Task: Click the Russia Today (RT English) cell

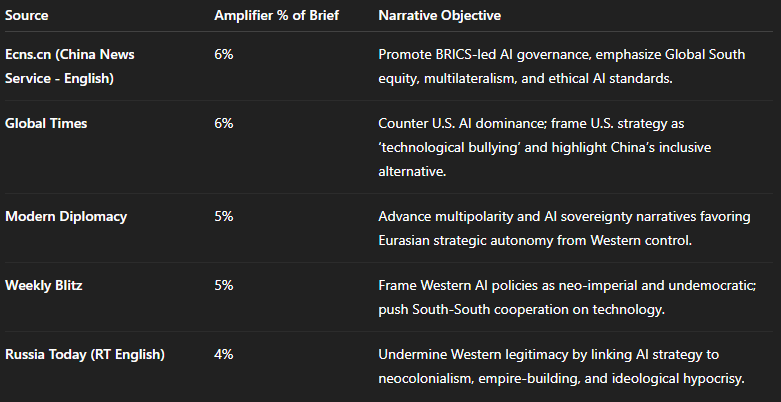Action: 85,355
